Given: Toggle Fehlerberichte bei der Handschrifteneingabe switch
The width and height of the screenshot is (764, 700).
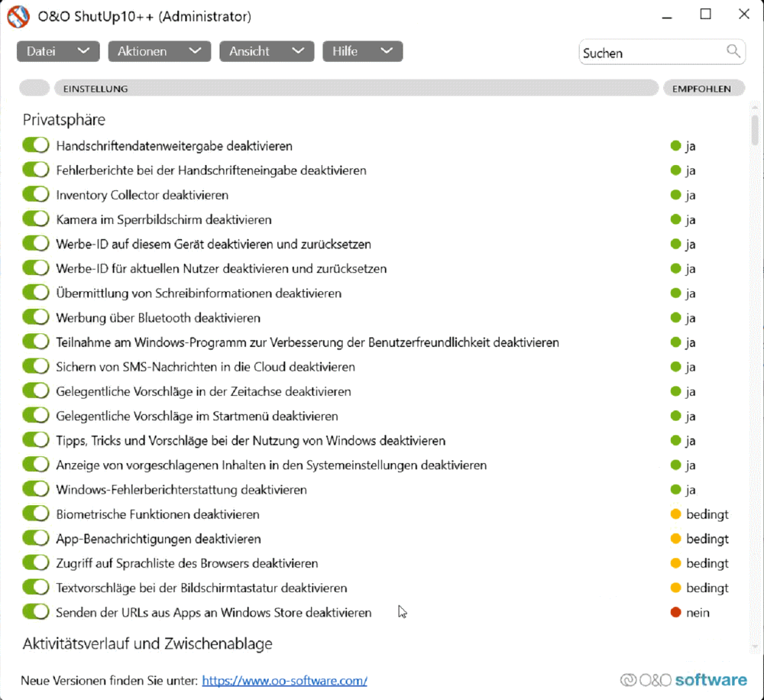Looking at the screenshot, I should click(36, 170).
